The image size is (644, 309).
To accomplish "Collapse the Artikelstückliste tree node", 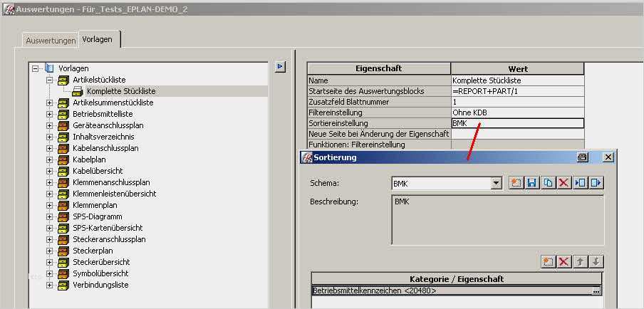I will (x=50, y=80).
